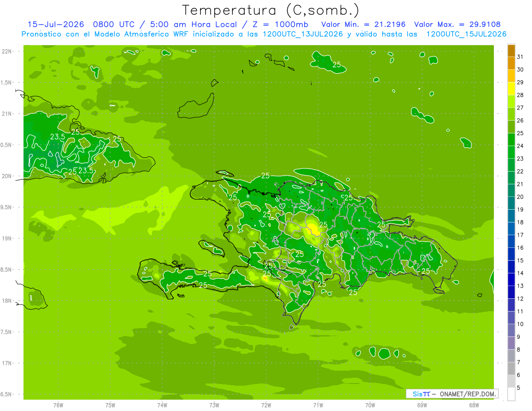Pick the legend swatch between 25 and 26
The image size is (532, 411).
click(x=511, y=127)
